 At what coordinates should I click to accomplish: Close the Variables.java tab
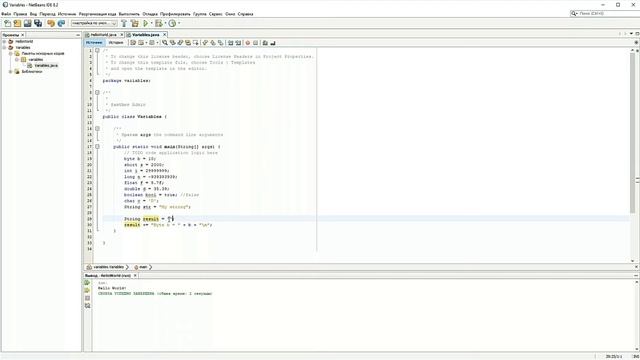pyautogui.click(x=164, y=35)
